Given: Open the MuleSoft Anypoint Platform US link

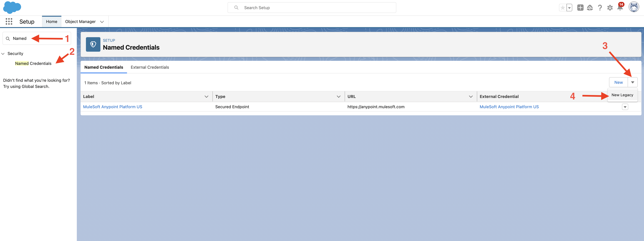Looking at the screenshot, I should [113, 107].
